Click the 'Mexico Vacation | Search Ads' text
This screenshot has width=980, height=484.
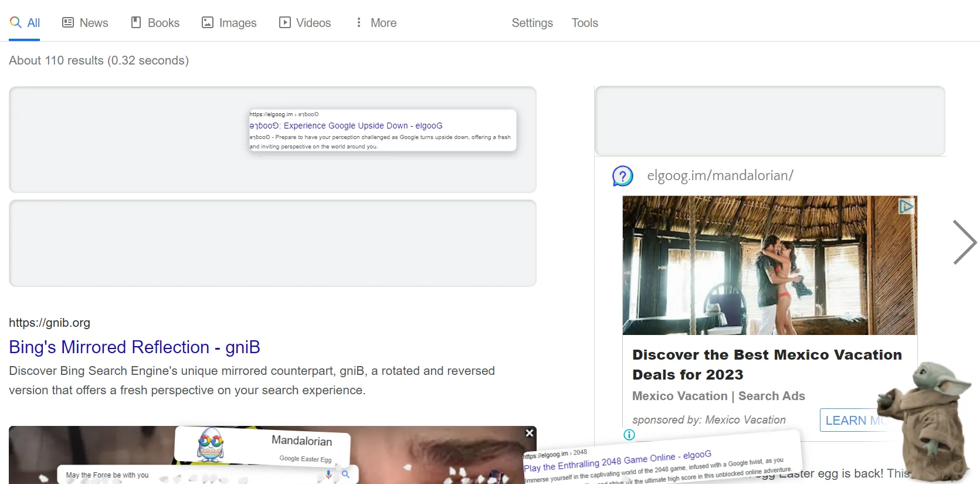click(718, 396)
